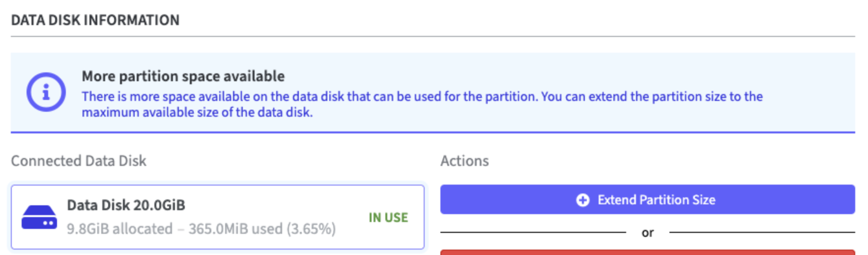Click the info circle icon in banner
This screenshot has height=255, width=868.
click(x=46, y=92)
